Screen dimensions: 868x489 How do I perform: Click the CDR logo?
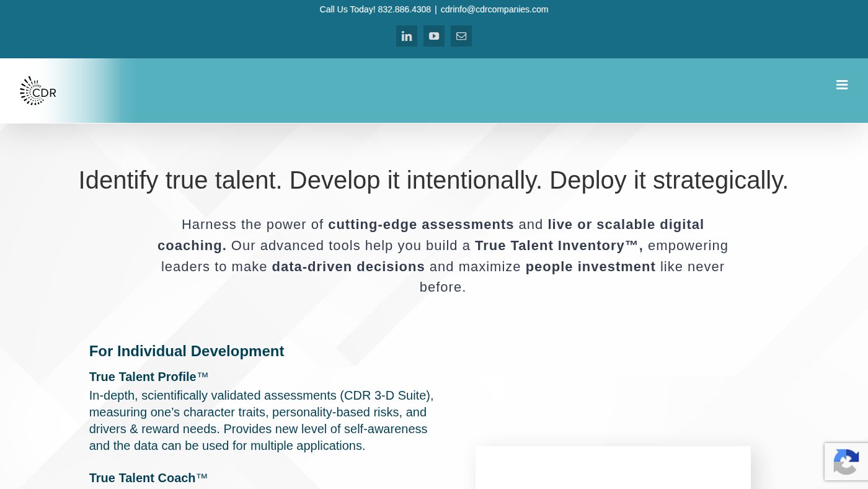click(x=38, y=91)
